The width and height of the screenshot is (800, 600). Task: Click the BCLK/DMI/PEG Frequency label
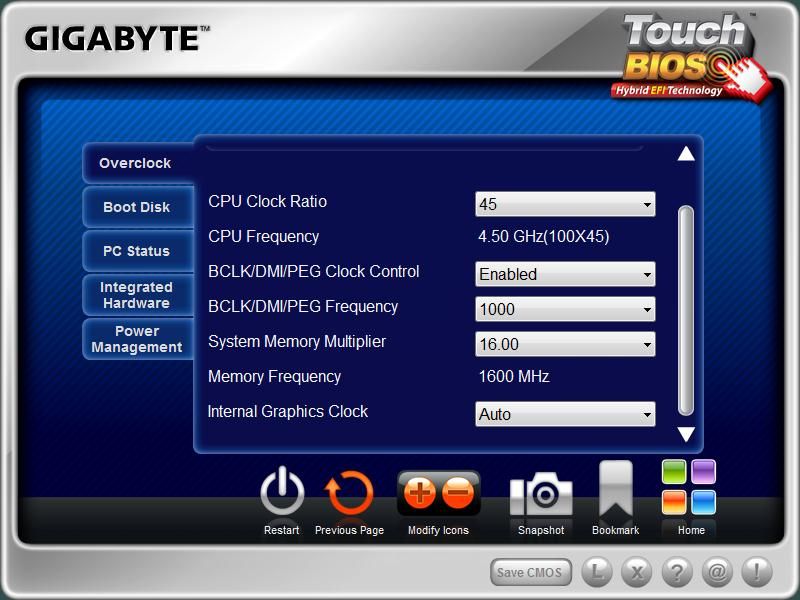click(303, 307)
